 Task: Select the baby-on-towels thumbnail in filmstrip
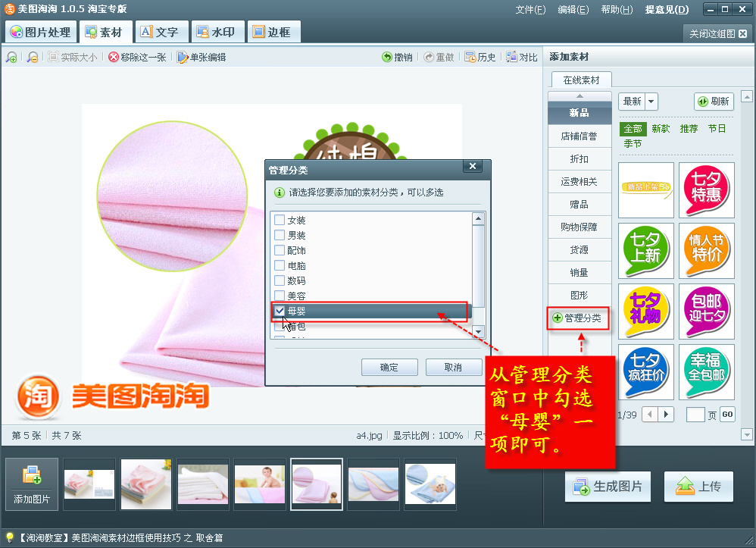pos(260,484)
